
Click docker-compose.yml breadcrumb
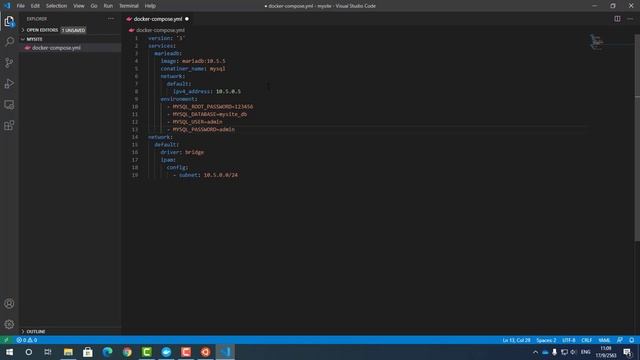click(160, 30)
